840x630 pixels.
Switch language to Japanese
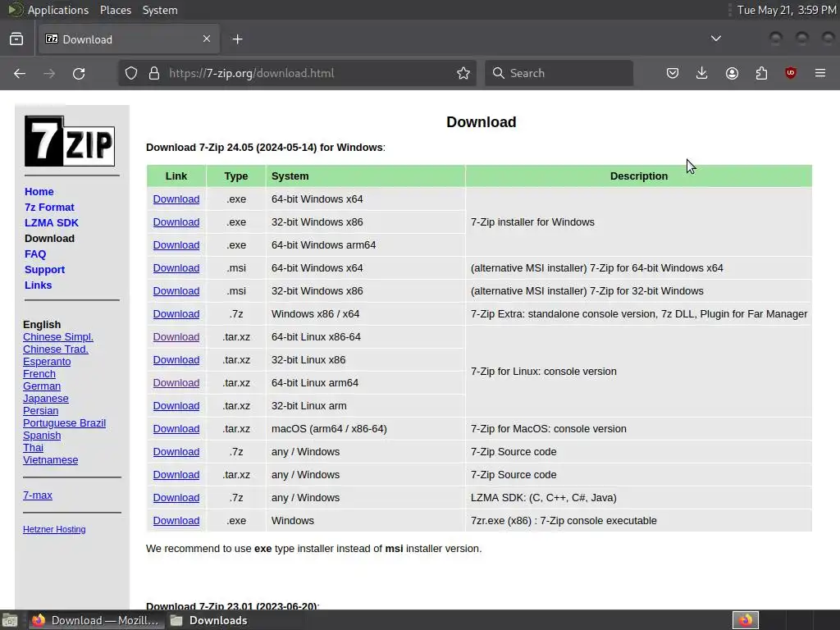coord(46,399)
